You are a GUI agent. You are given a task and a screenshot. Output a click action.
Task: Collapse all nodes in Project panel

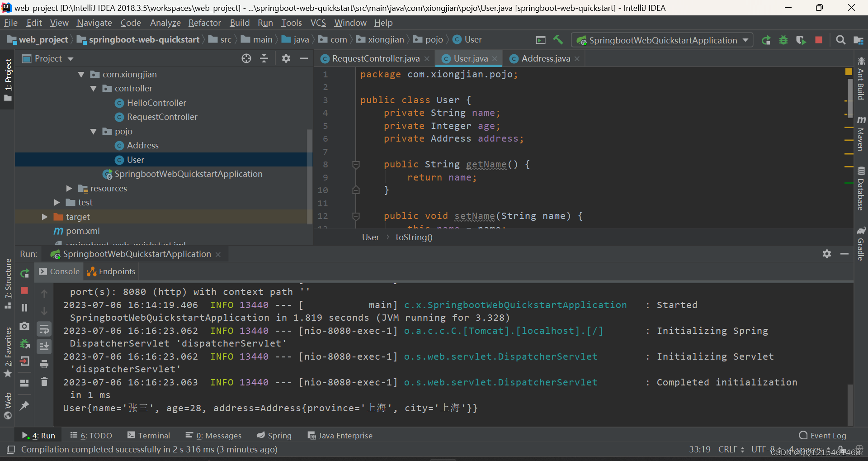[264, 58]
